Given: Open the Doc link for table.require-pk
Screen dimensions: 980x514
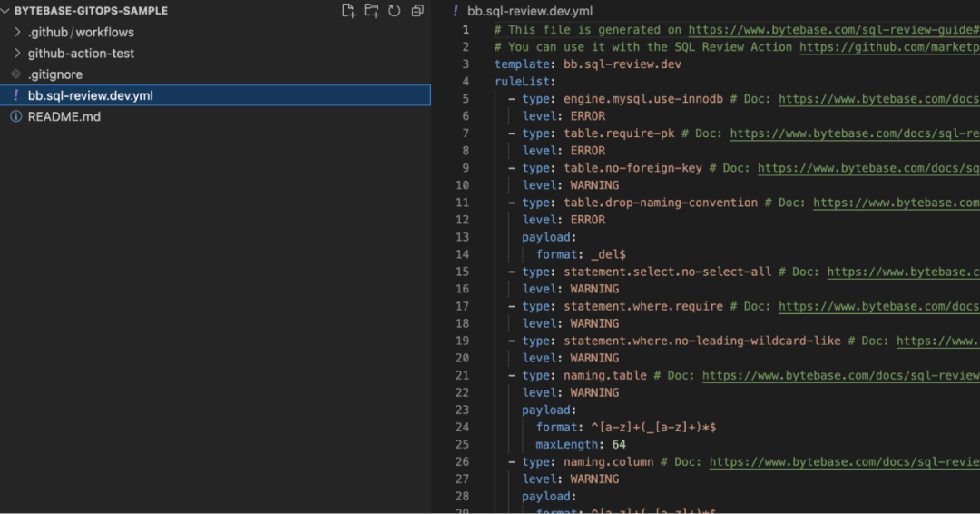Looking at the screenshot, I should coord(855,133).
